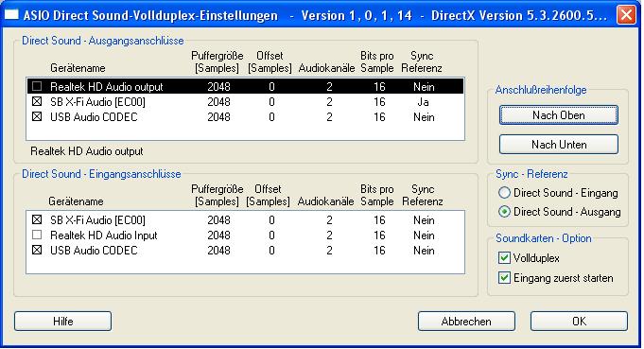Click bits per sample 16 of SB X-Fi output
Screen dimensions: 644x349
click(379, 102)
